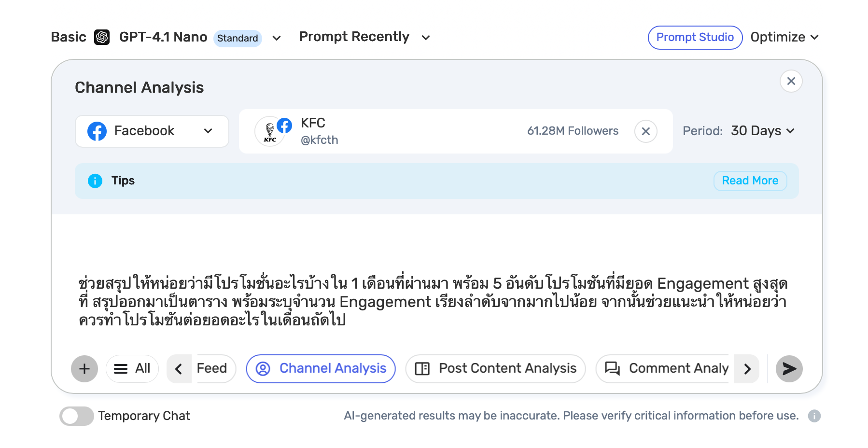Open Prompt Studio

[x=695, y=37]
